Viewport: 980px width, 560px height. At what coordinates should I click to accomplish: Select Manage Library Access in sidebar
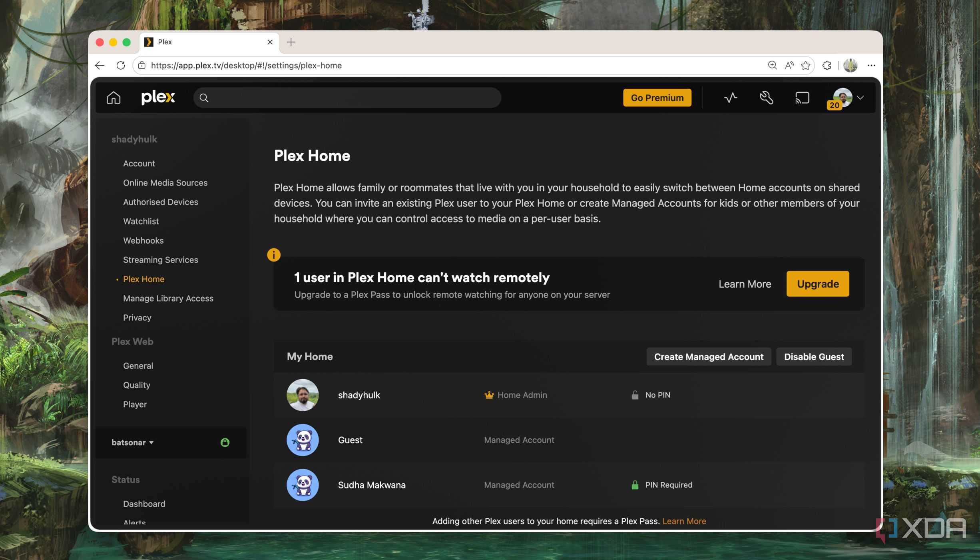pyautogui.click(x=168, y=298)
